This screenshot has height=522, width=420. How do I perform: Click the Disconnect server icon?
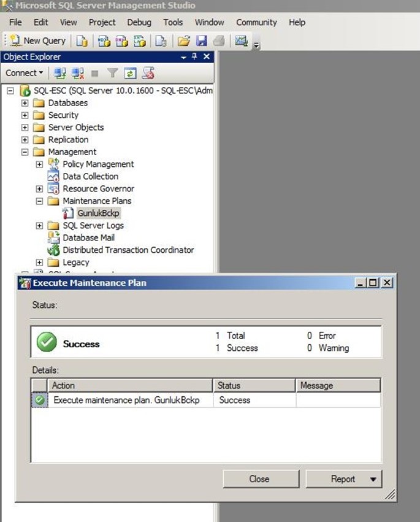click(78, 73)
